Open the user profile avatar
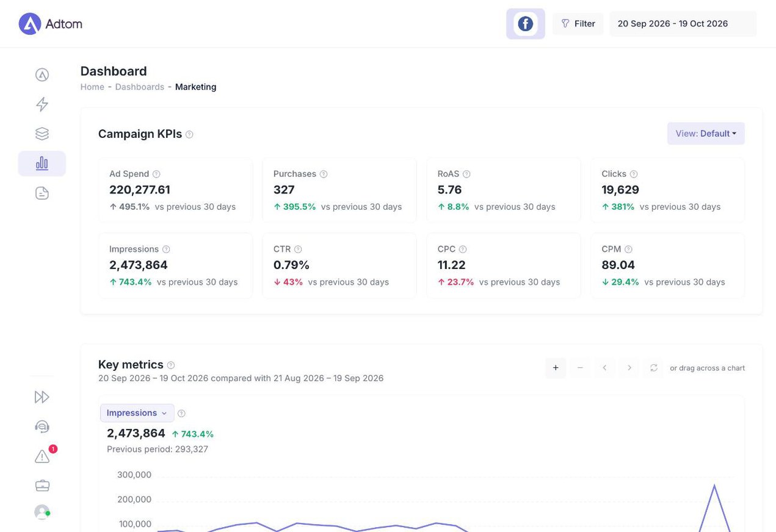Viewport: 776px width, 532px height. pyautogui.click(x=42, y=512)
